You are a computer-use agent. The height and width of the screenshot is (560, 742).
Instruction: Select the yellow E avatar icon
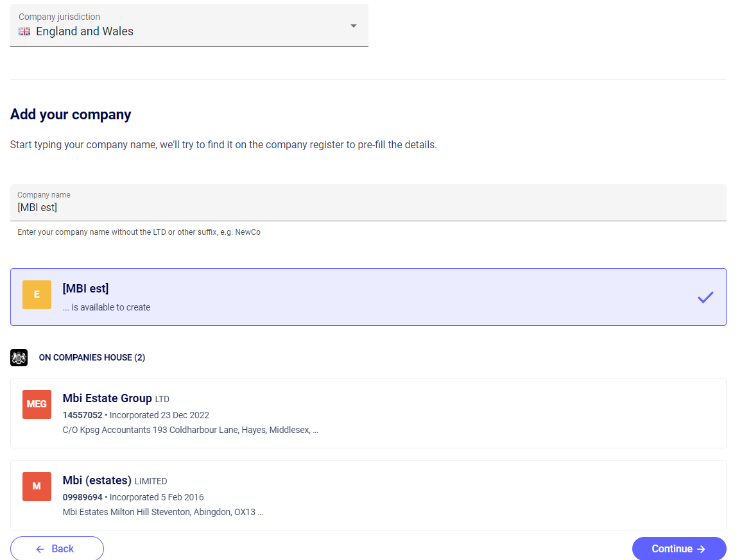[37, 294]
